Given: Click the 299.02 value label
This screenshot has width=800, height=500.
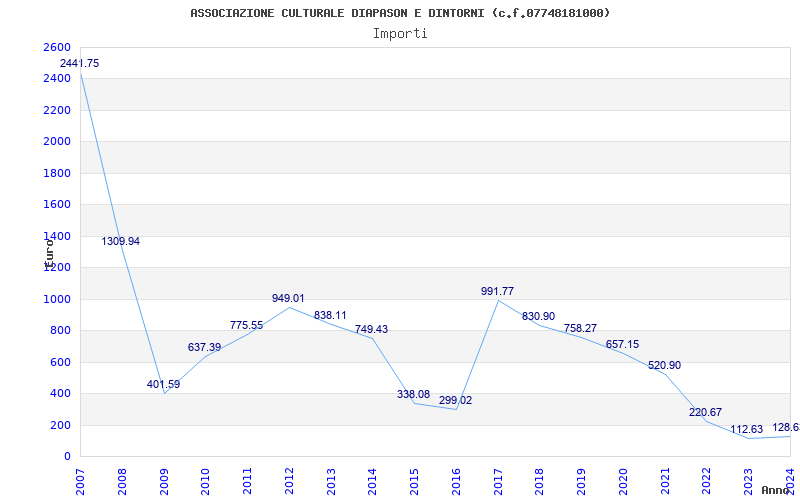Looking at the screenshot, I should [x=455, y=401].
